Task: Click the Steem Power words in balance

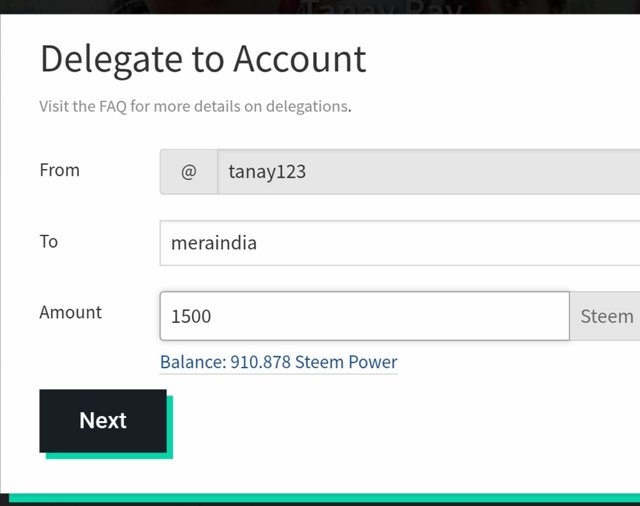Action: coord(346,362)
